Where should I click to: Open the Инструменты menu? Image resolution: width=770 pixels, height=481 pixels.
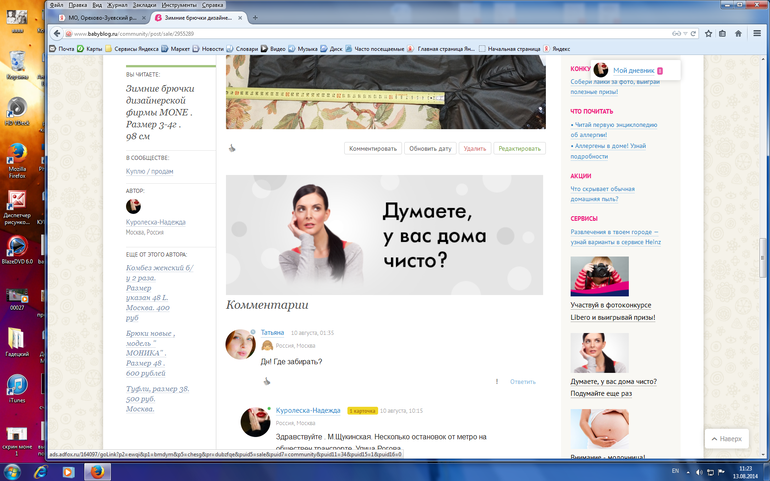point(179,4)
